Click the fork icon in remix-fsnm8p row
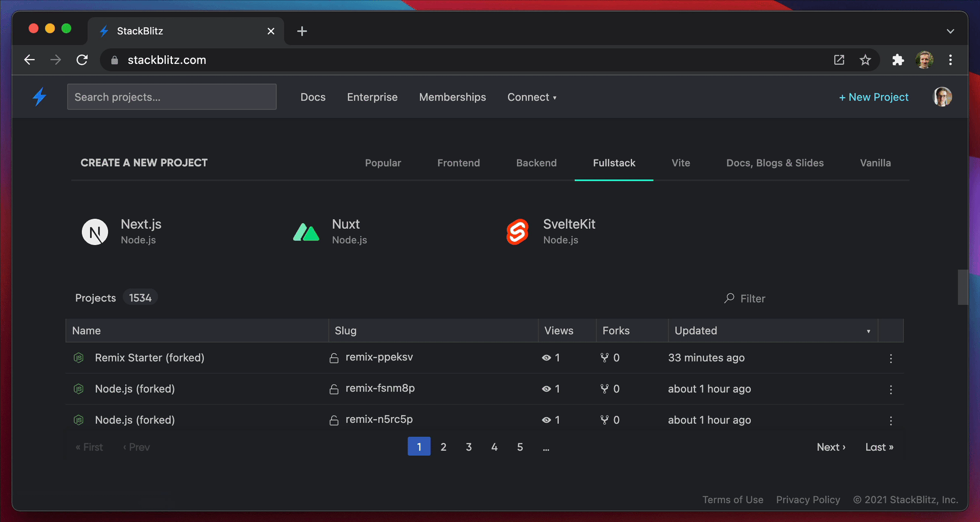The height and width of the screenshot is (522, 980). (605, 389)
